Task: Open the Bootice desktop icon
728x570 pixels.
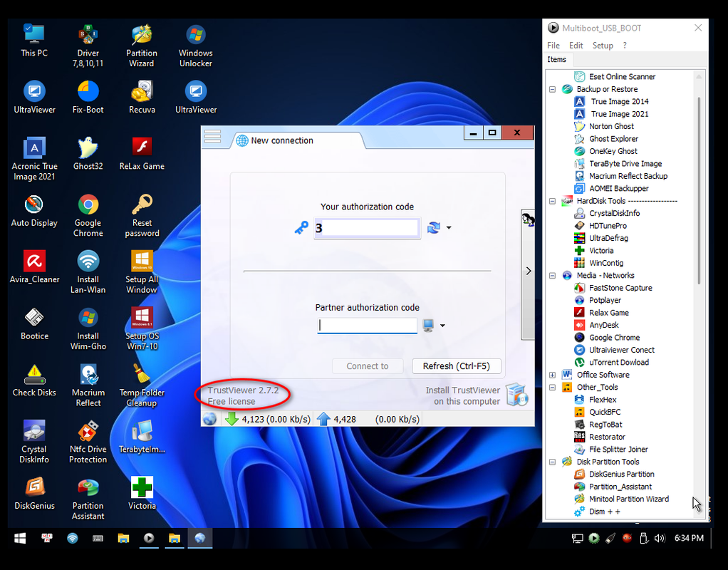Action: point(34,323)
